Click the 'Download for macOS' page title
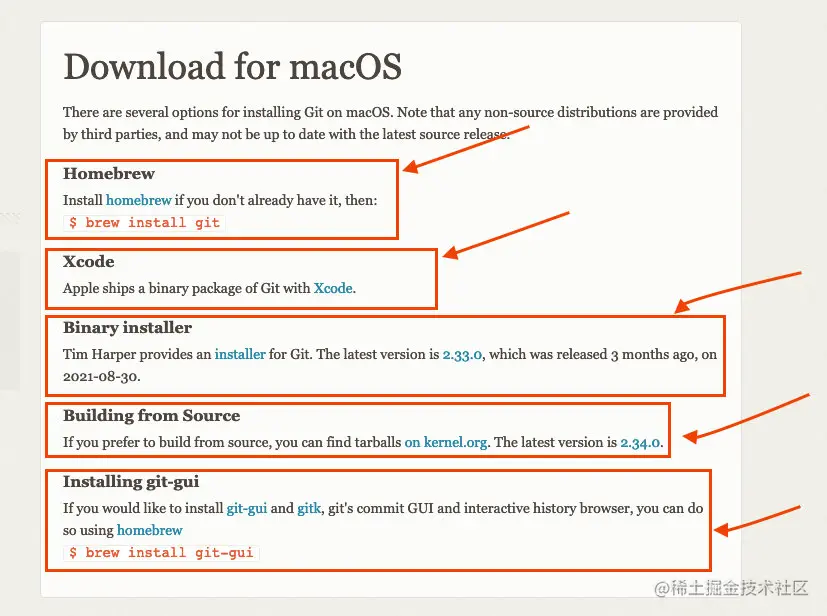Viewport: 827px width, 616px height. point(233,67)
